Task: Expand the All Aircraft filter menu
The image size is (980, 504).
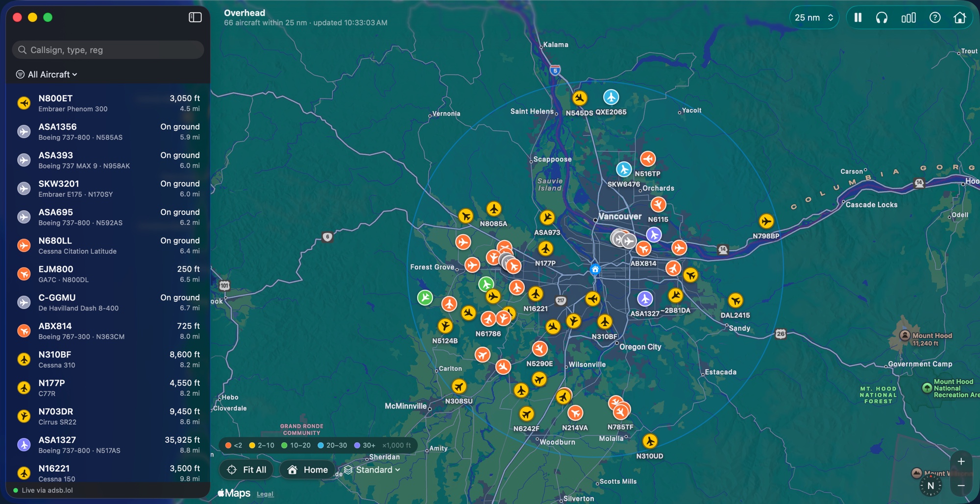Action: pyautogui.click(x=47, y=74)
